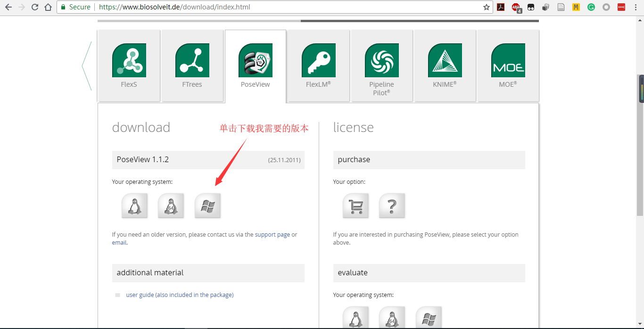
Task: Click the additional material header
Action: click(x=208, y=273)
